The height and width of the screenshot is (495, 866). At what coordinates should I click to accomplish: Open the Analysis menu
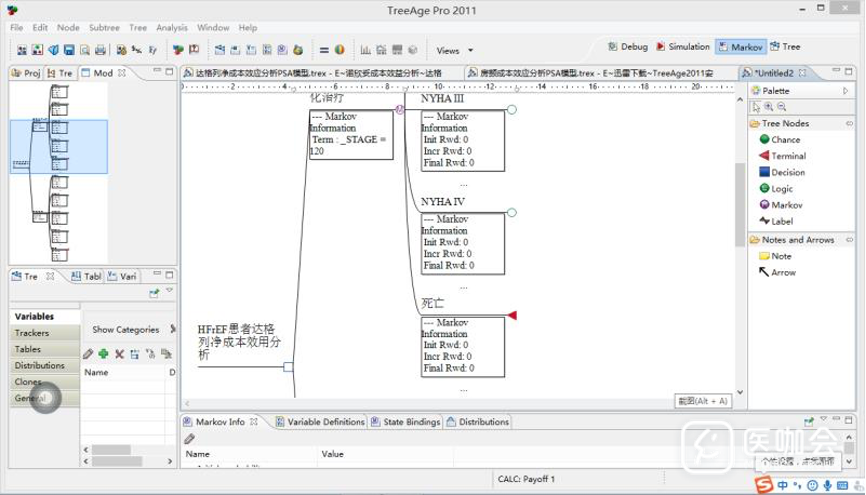[x=171, y=28]
